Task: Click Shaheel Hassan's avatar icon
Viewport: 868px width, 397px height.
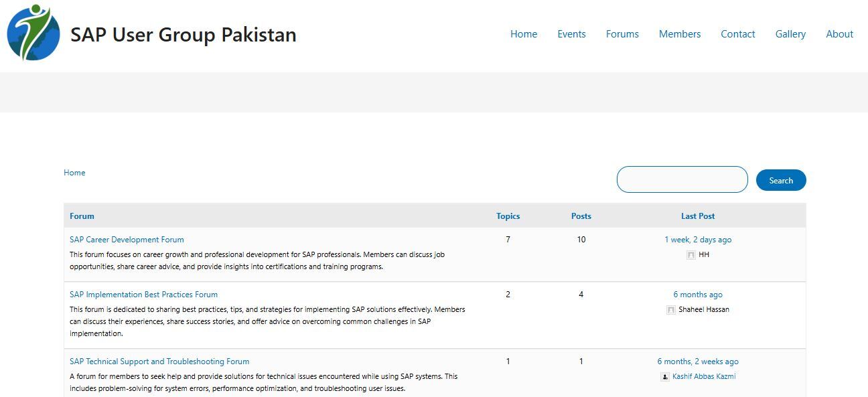Action: [x=670, y=310]
